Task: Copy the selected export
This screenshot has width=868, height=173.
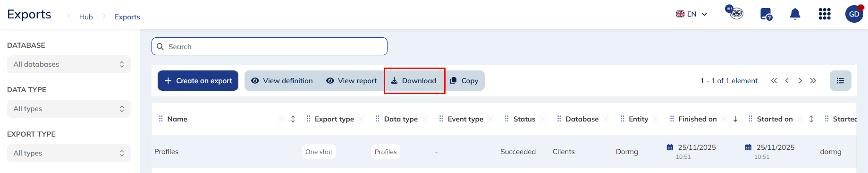Action: click(x=464, y=81)
